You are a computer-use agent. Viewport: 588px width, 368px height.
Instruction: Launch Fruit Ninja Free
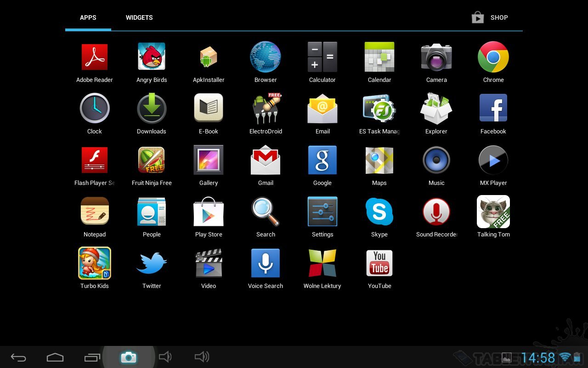pyautogui.click(x=152, y=160)
